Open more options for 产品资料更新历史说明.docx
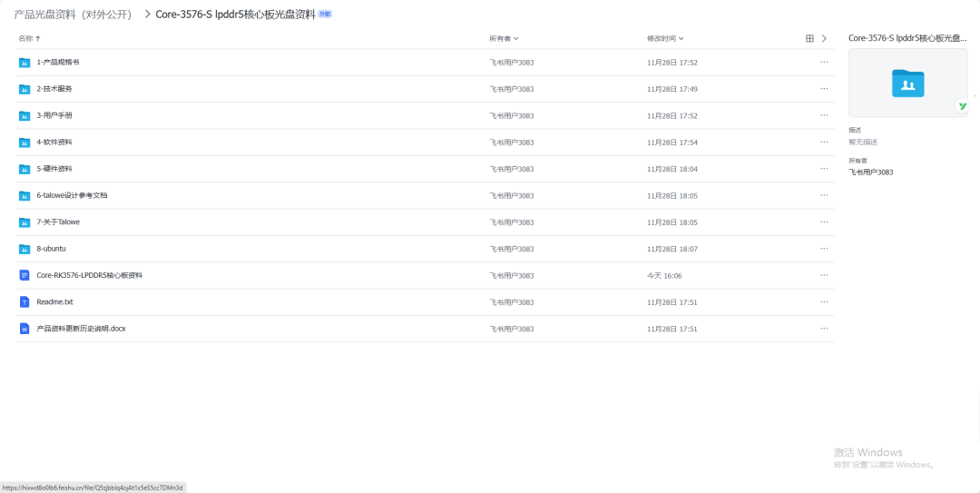The width and height of the screenshot is (980, 493). [x=824, y=329]
